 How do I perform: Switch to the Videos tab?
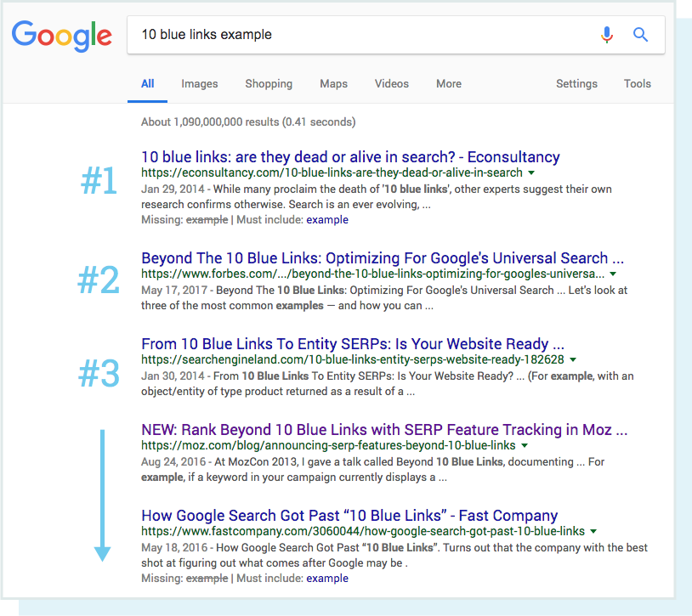pos(391,83)
